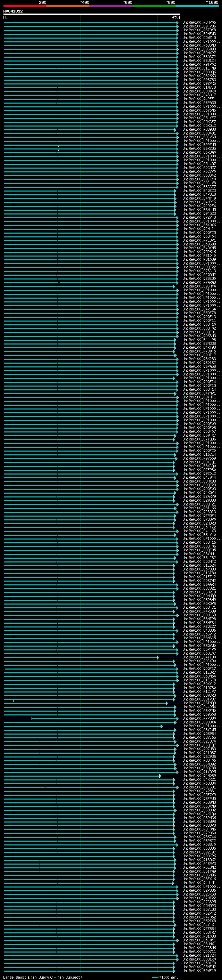This screenshot has width=222, height=980.
Task: Click hit UniRef100_Q8WSR3
Action: 199,696
